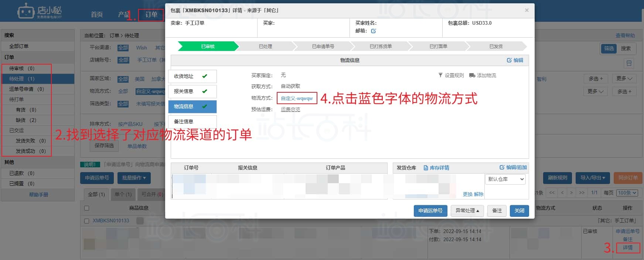Click the 已处理 step in progress bar
The width and height of the screenshot is (644, 260).
pos(265,47)
